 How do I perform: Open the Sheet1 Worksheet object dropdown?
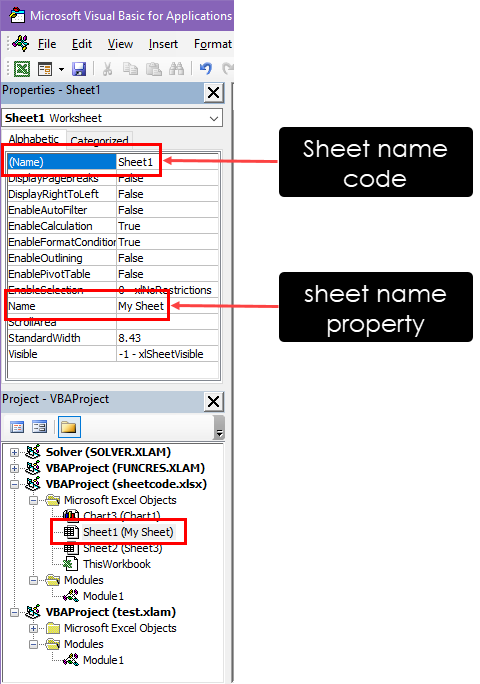coord(214,119)
